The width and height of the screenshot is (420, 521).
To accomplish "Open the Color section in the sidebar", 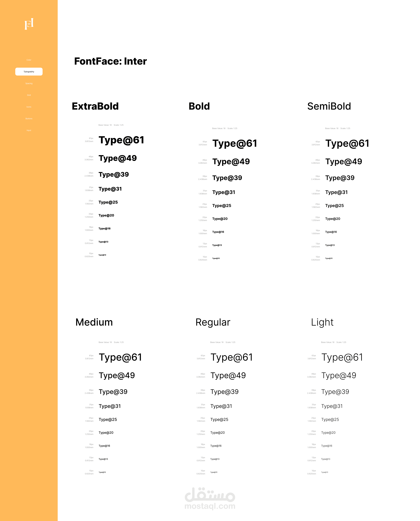I will (29, 60).
